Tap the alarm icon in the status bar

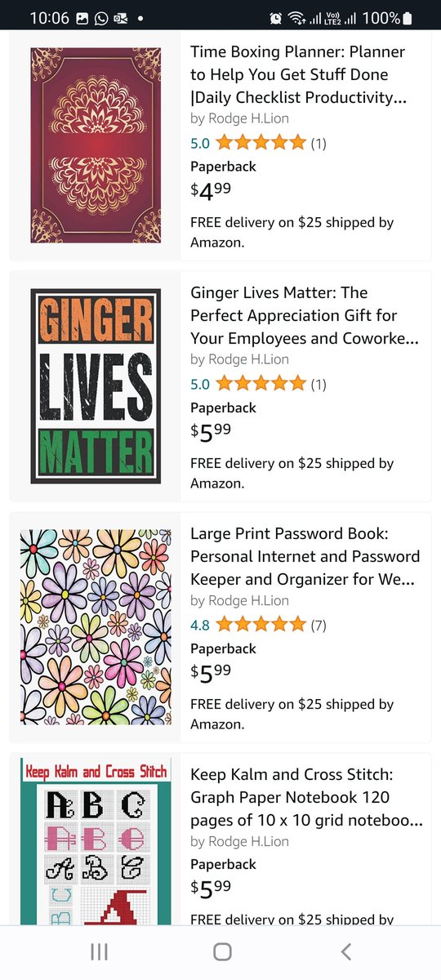276,18
